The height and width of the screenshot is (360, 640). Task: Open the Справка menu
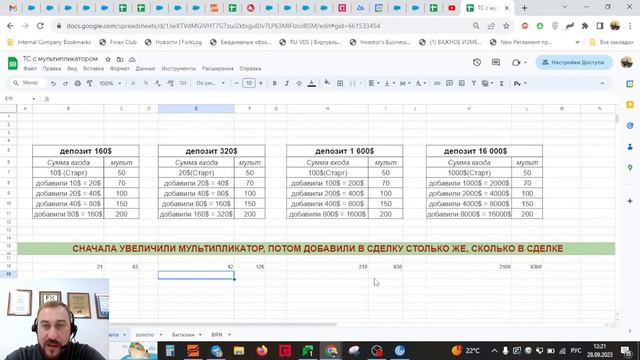coord(250,69)
